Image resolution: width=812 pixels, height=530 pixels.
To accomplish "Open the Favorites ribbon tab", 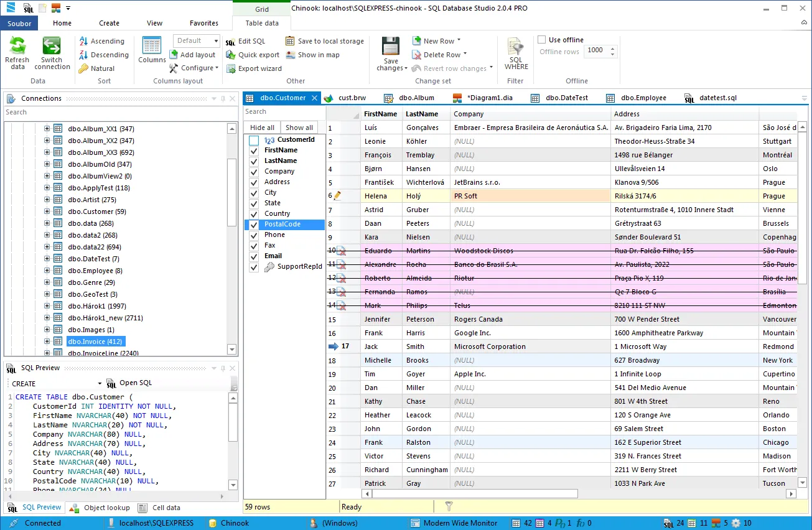I will click(x=203, y=23).
